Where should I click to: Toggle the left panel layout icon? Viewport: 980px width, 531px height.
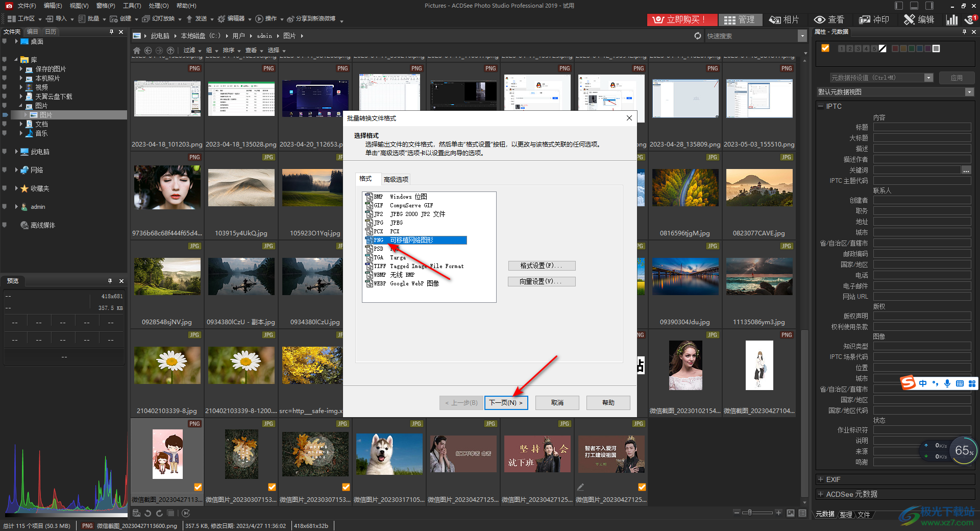899,6
